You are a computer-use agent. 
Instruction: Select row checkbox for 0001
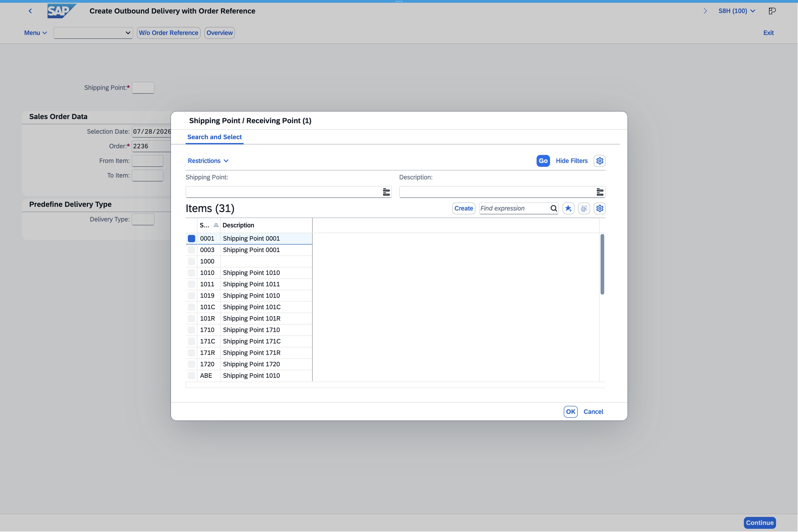pyautogui.click(x=191, y=239)
